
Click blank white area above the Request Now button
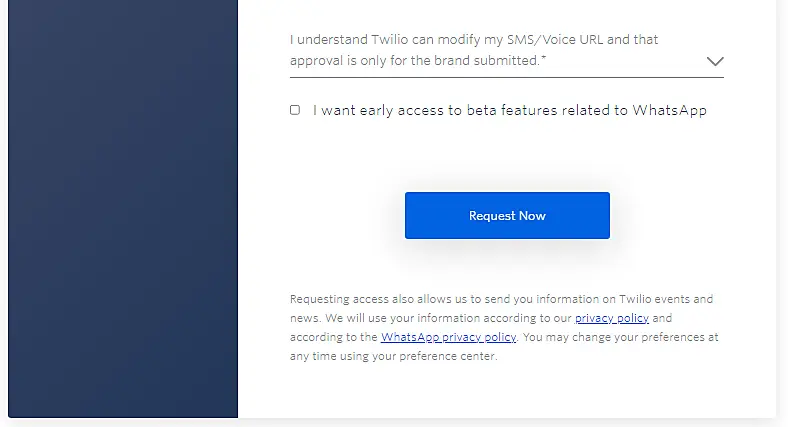point(507,160)
